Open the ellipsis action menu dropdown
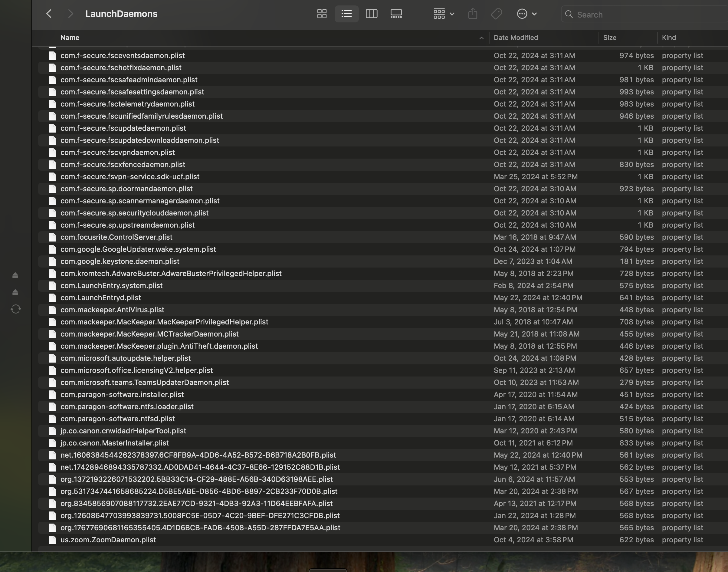Image resolution: width=728 pixels, height=572 pixels. pos(527,14)
